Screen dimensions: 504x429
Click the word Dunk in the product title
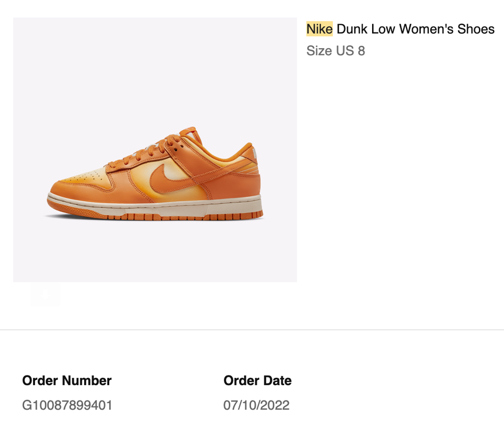[x=352, y=29]
